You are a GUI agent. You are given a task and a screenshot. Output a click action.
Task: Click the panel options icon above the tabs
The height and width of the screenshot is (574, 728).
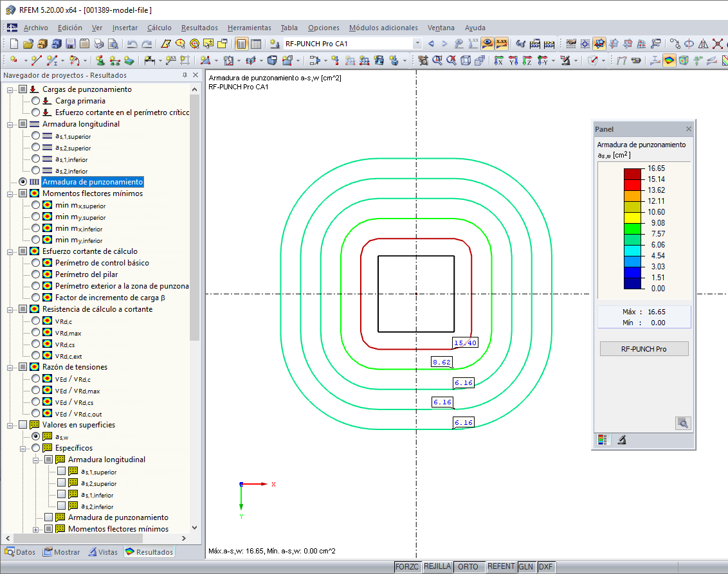tap(682, 423)
